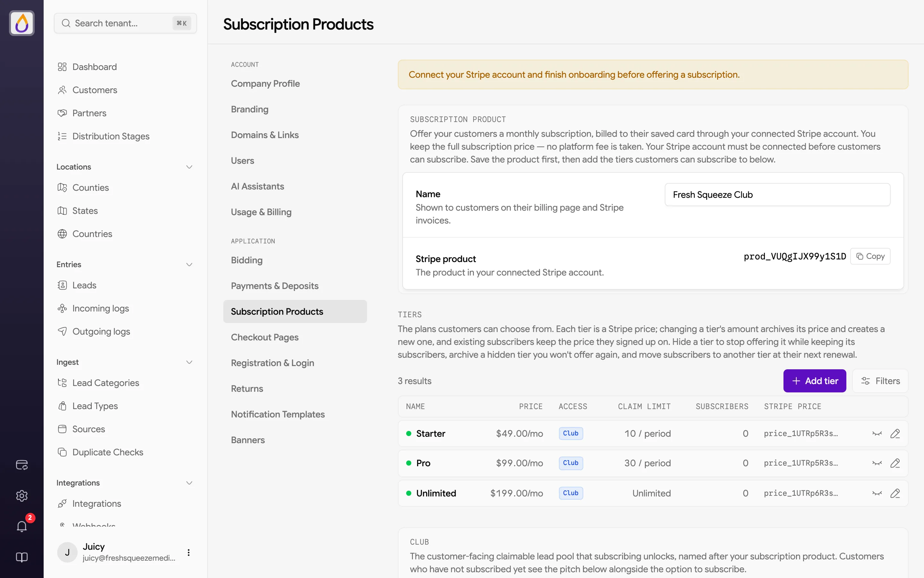Hide the Pro tier eye toggle
This screenshot has height=578, width=924.
click(x=877, y=463)
